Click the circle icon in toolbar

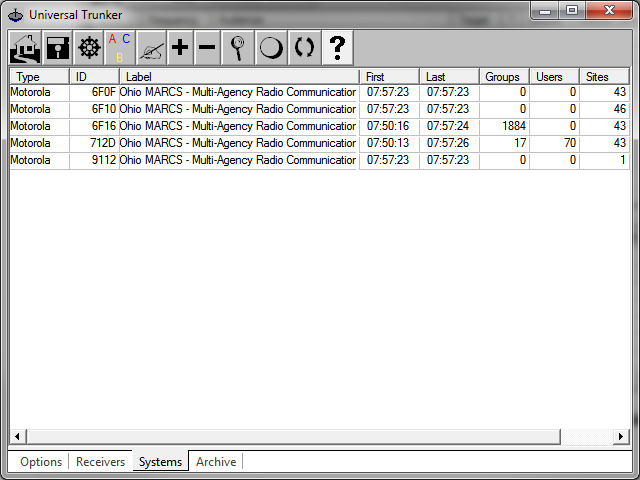tap(270, 47)
